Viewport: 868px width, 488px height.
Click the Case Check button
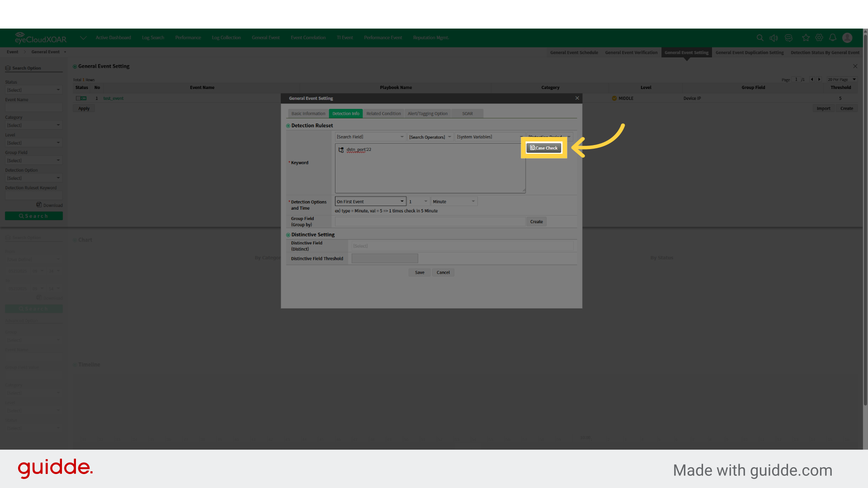pos(543,148)
